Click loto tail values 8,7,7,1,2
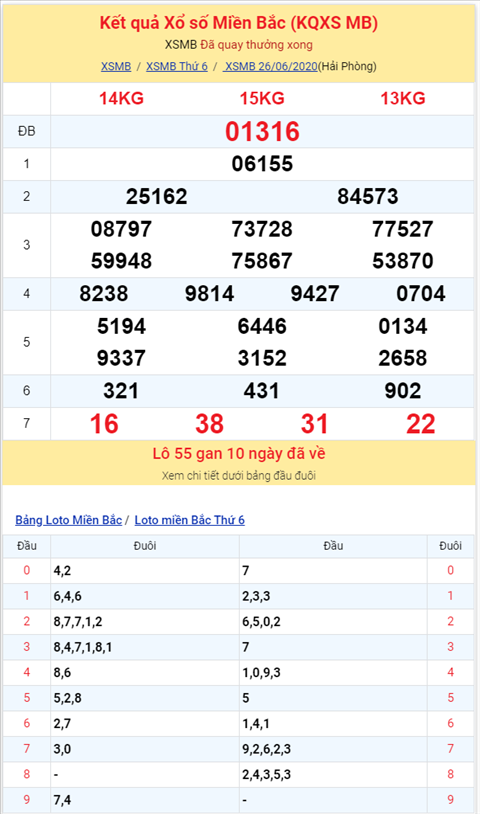The height and width of the screenshot is (814, 480). (78, 621)
